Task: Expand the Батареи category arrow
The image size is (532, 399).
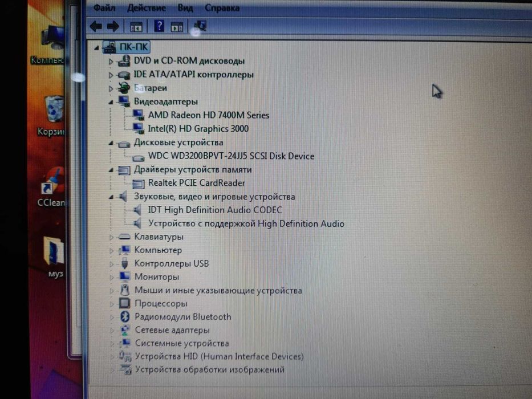Action: pos(111,88)
